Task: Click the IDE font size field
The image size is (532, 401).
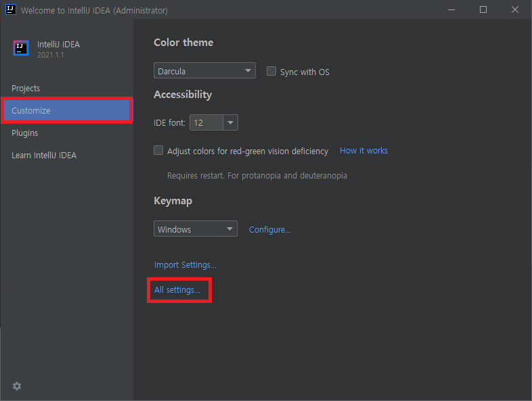Action: click(x=206, y=122)
